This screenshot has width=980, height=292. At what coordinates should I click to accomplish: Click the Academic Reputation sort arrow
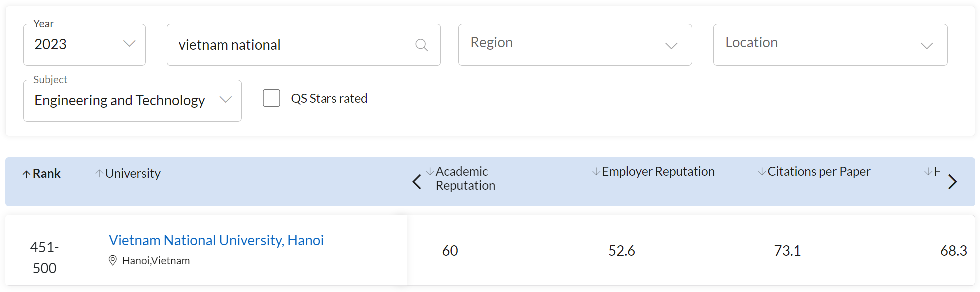point(430,172)
